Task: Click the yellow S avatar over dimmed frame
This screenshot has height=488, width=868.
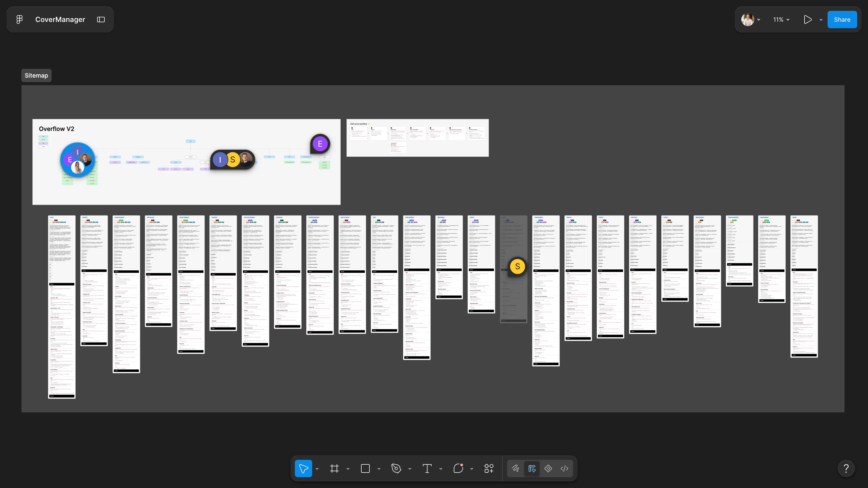Action: pos(517,267)
